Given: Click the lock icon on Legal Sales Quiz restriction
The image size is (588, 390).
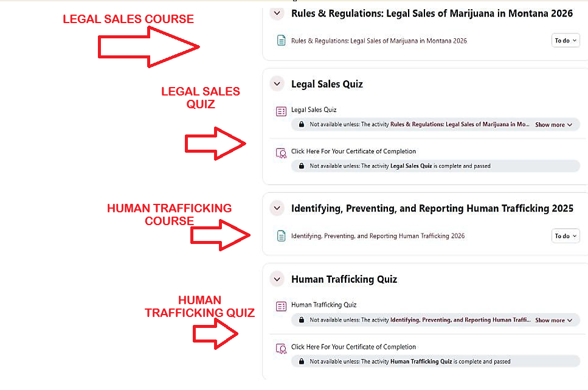Looking at the screenshot, I should click(301, 124).
